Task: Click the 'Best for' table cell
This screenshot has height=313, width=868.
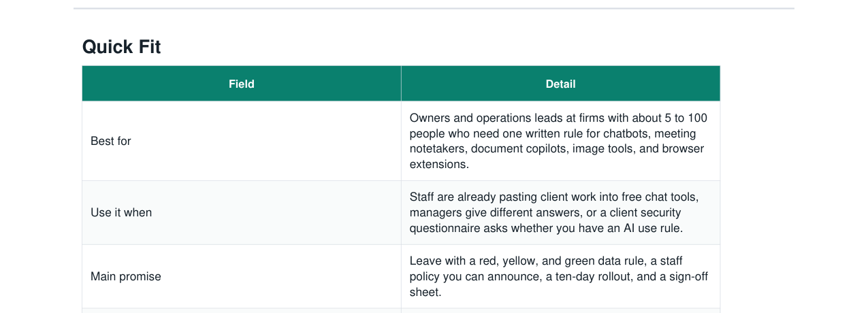Action: [242, 141]
